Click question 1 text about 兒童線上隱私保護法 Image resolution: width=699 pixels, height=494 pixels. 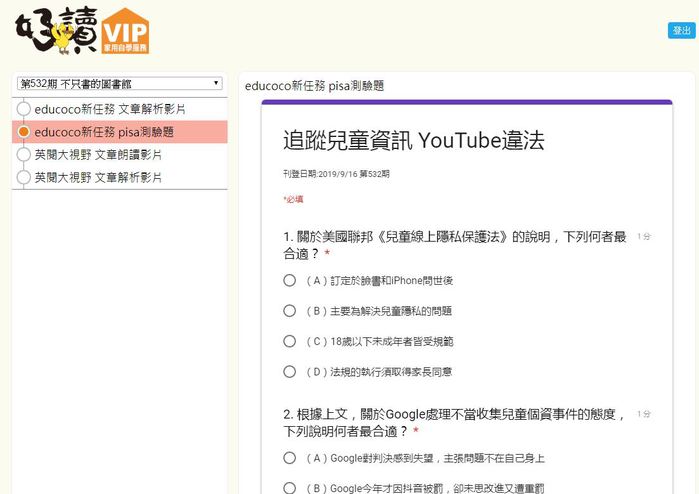click(x=455, y=245)
